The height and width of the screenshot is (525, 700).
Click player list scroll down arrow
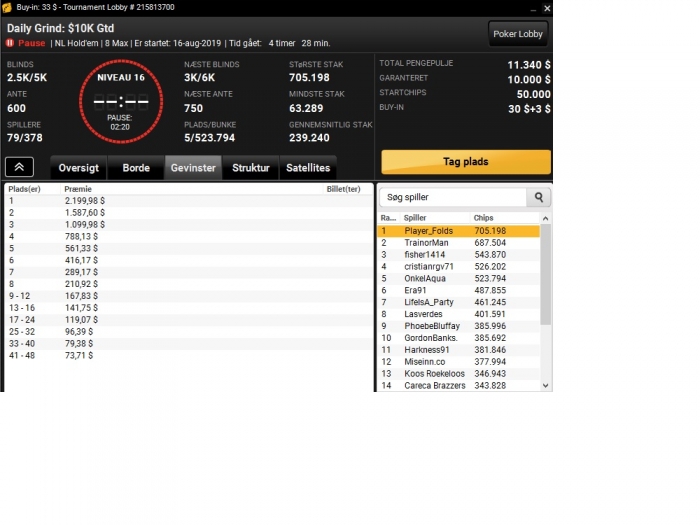pyautogui.click(x=546, y=386)
